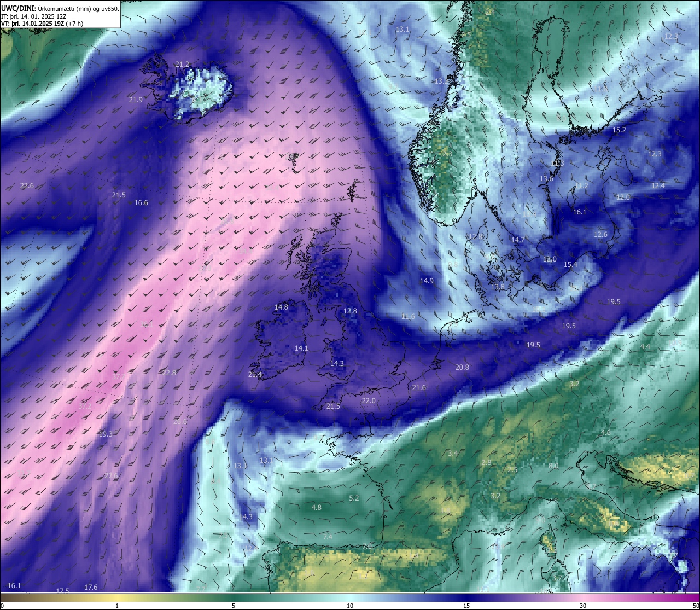
Task: Click the 15.4 value in the Baltic
Action: pyautogui.click(x=570, y=265)
